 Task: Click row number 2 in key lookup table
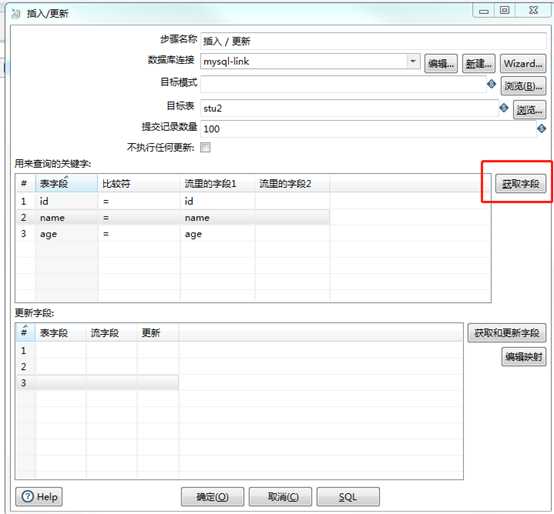pyautogui.click(x=24, y=218)
